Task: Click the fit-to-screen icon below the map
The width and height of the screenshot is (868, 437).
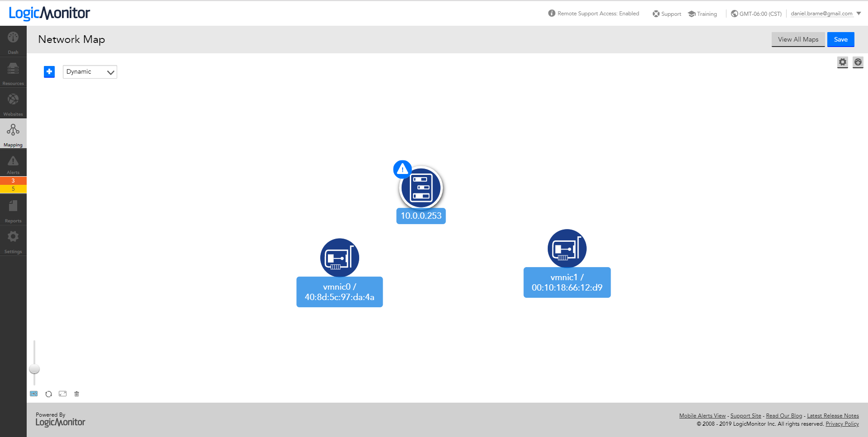Action: point(62,394)
